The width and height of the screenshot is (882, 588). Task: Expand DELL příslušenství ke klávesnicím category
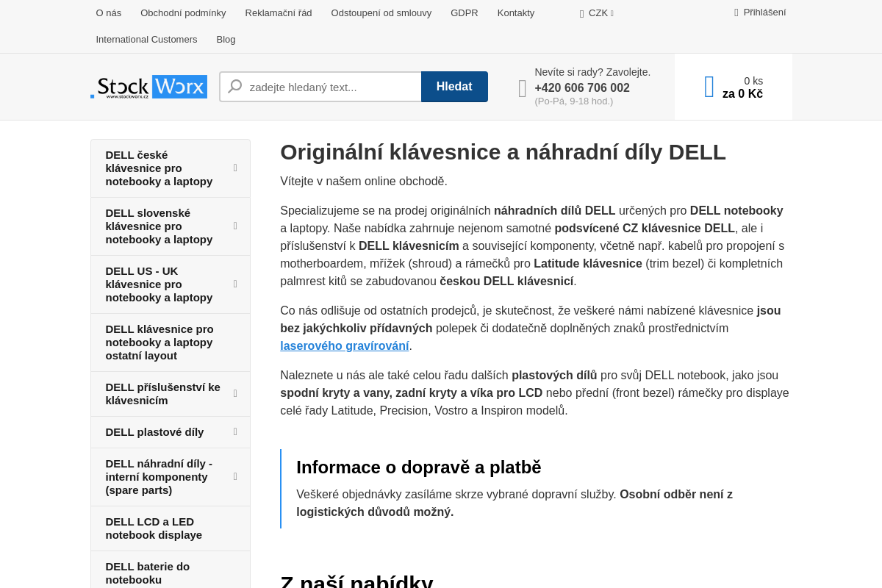tap(235, 393)
